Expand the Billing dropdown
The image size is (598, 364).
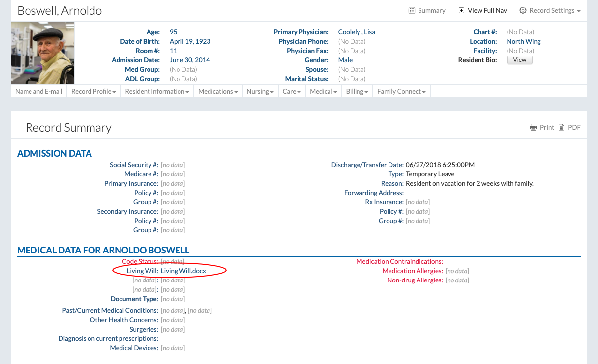click(357, 91)
